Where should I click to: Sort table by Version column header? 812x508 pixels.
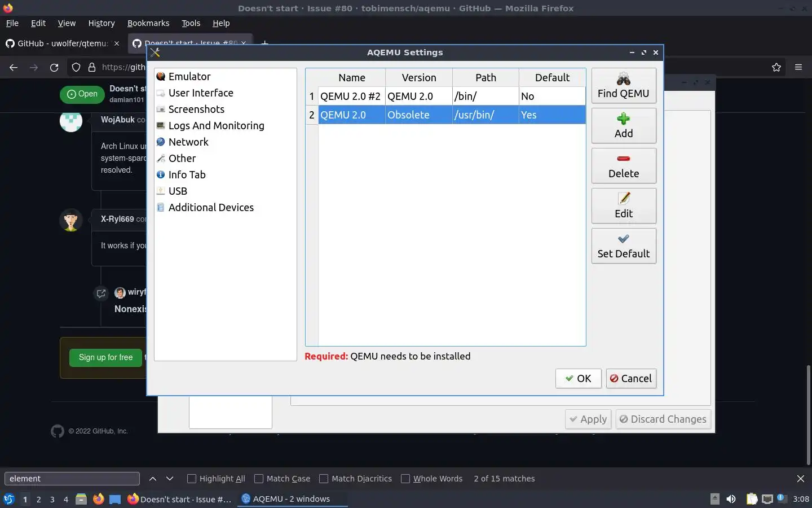(x=419, y=78)
